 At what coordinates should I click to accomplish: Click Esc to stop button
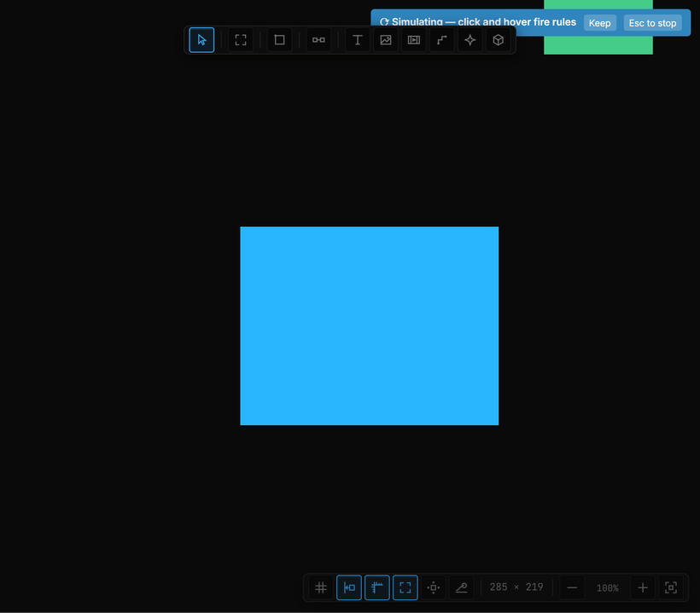click(x=652, y=23)
